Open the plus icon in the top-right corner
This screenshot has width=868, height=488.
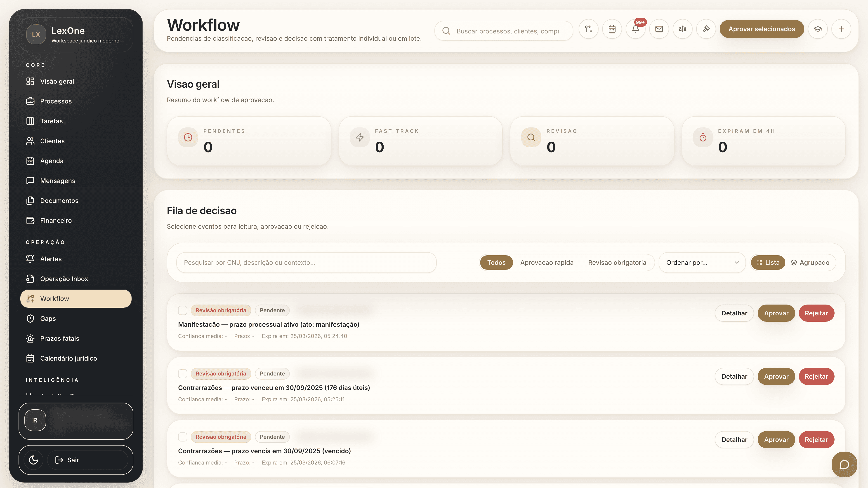(841, 29)
